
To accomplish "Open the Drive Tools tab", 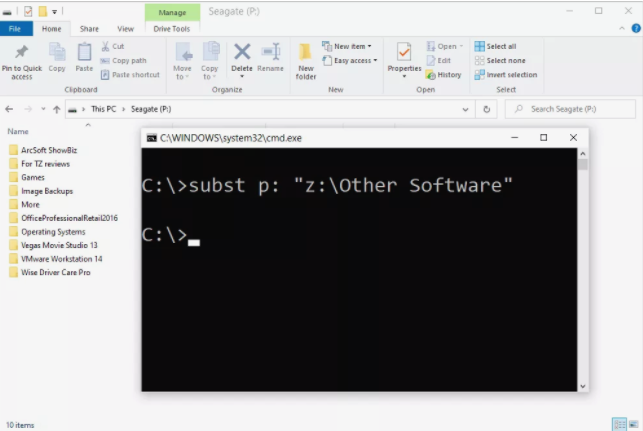I will [171, 29].
